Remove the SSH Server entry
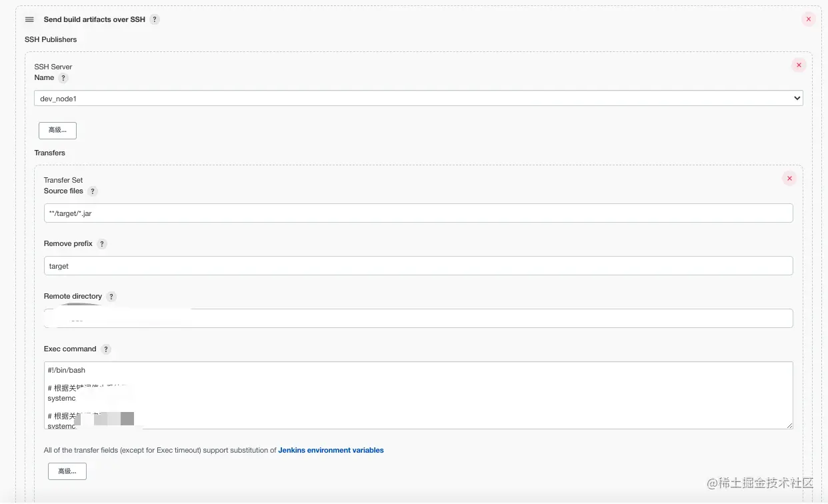The height and width of the screenshot is (504, 828). (798, 65)
